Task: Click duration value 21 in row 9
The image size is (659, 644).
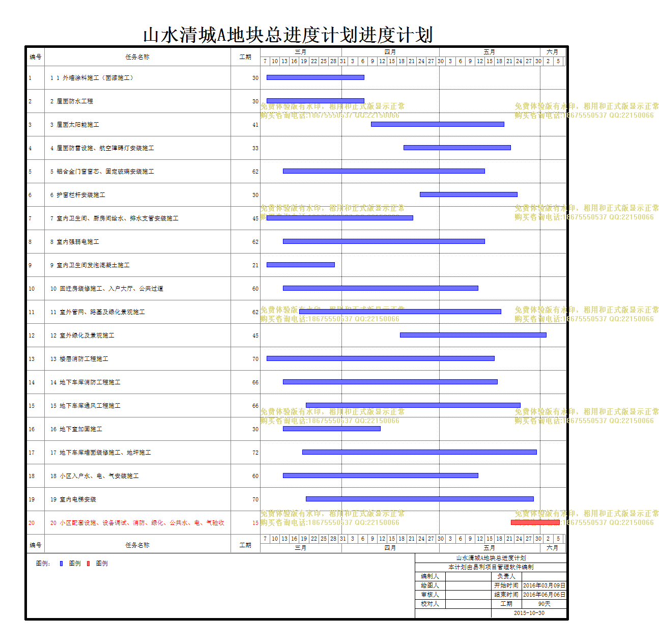Action: point(255,265)
